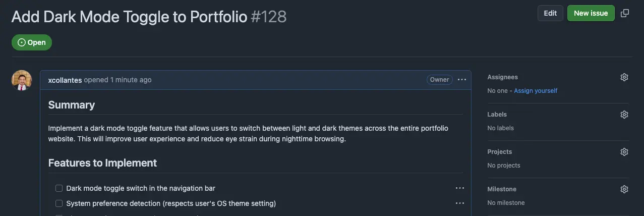Open options for system preference task
644x216 pixels.
[460, 203]
